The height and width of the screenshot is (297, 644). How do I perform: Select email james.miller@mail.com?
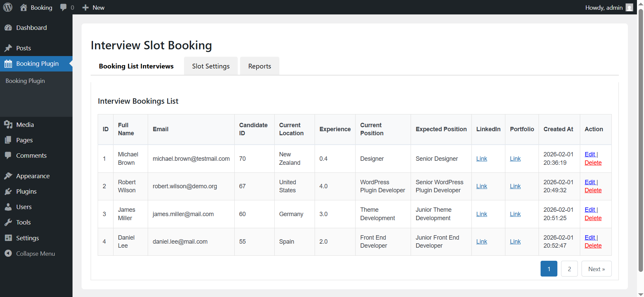pos(183,214)
